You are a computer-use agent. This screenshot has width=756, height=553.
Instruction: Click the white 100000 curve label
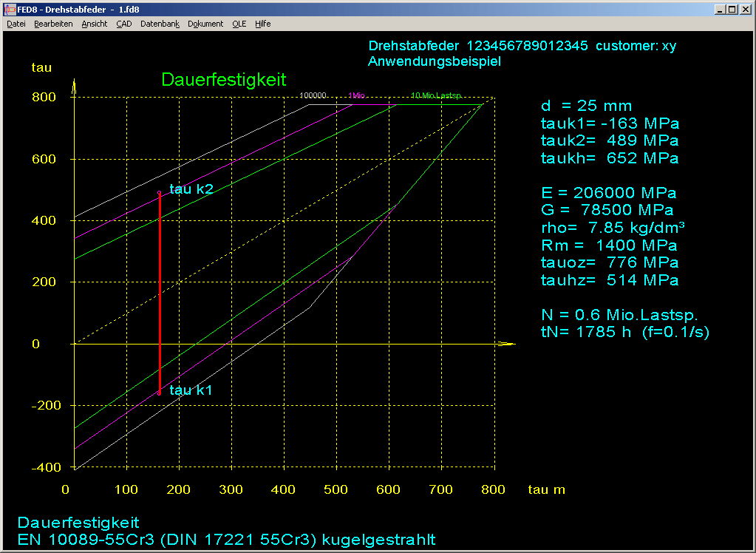coord(314,96)
